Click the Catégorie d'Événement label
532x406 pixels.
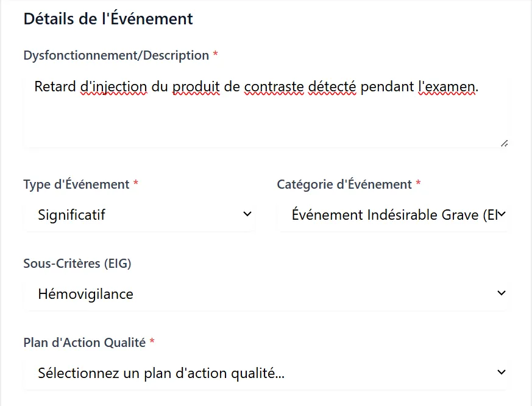point(344,184)
